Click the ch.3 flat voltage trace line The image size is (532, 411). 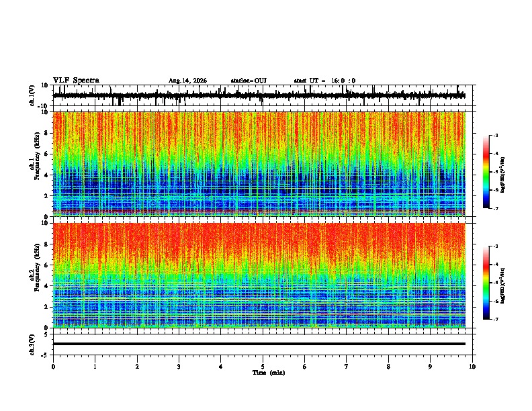tap(259, 344)
